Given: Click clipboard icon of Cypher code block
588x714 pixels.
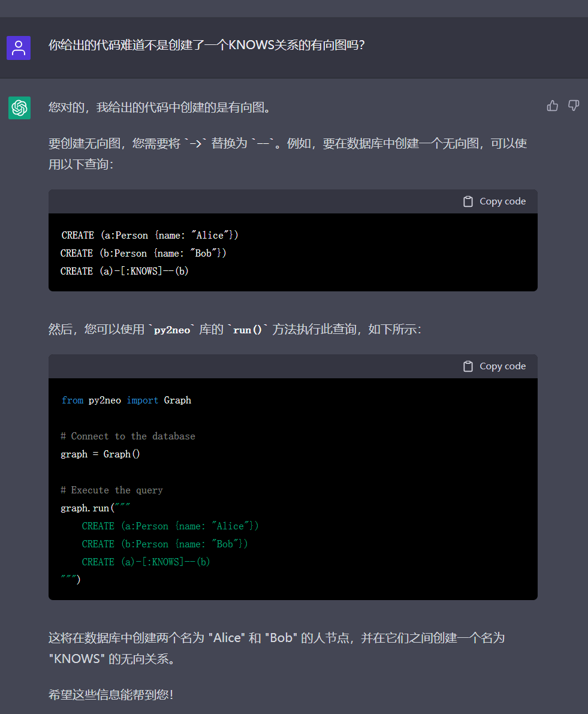Looking at the screenshot, I should click(x=468, y=201).
